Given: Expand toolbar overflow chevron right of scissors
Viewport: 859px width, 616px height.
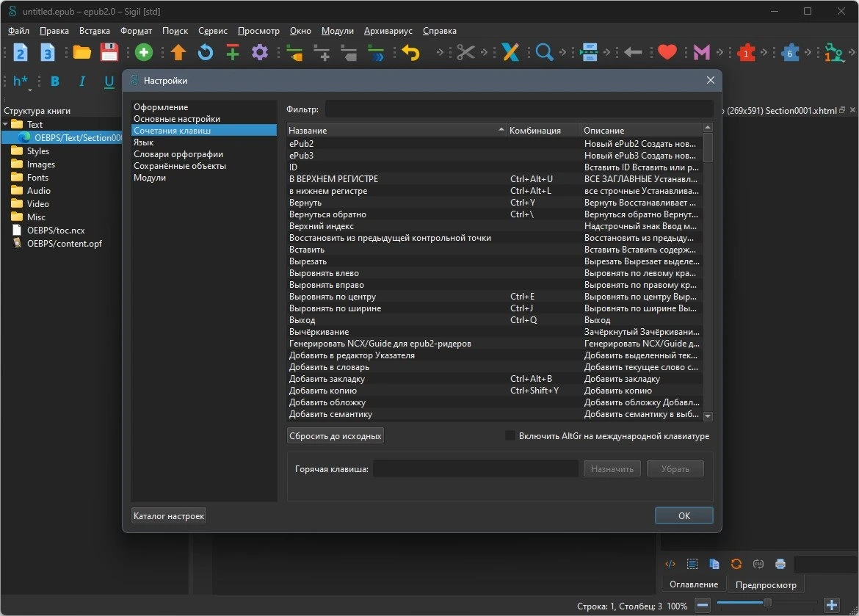Looking at the screenshot, I should tap(485, 53).
